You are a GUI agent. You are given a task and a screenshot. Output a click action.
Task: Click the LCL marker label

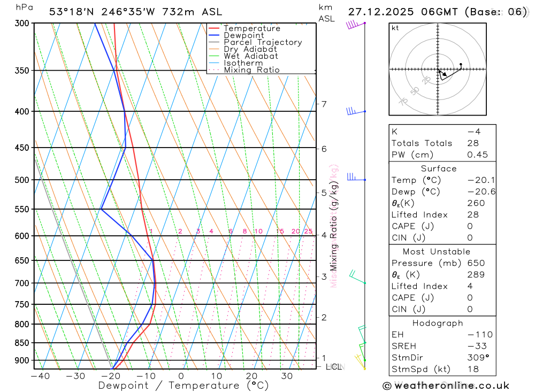click(334, 367)
